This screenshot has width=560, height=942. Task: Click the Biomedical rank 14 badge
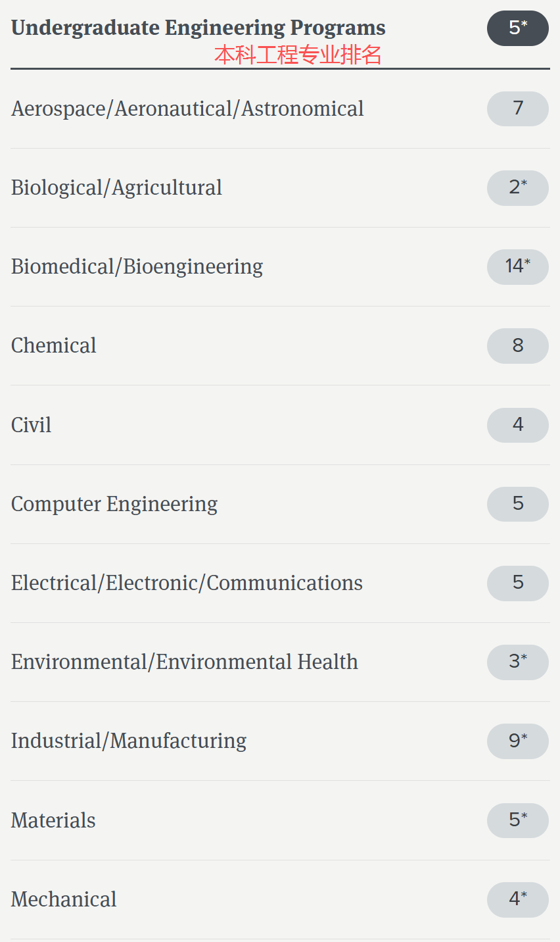click(517, 266)
